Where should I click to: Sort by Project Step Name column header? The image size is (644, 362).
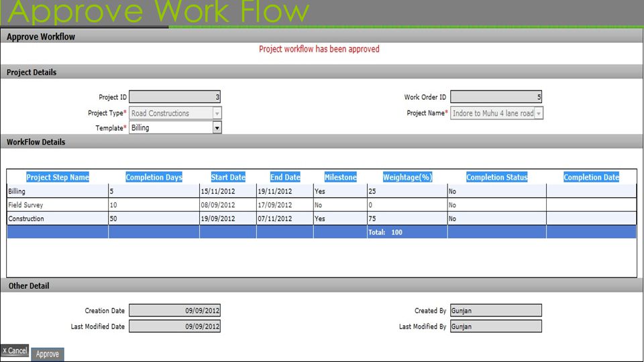58,177
